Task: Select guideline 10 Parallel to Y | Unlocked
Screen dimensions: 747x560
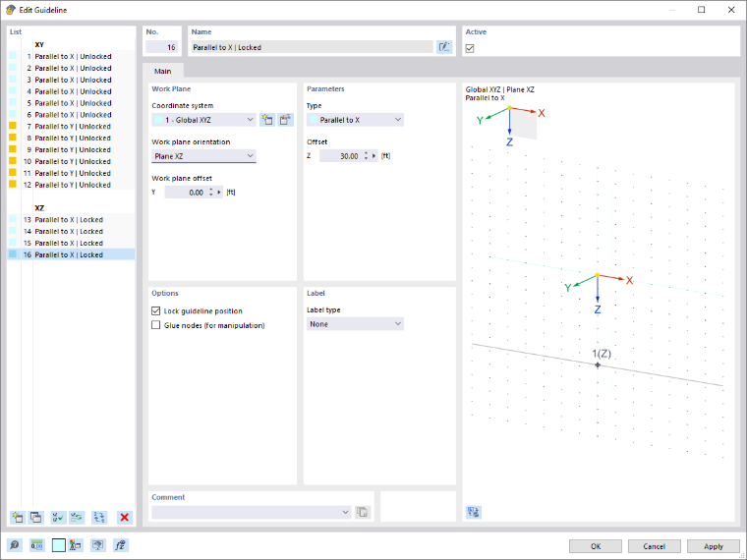Action: 71,161
